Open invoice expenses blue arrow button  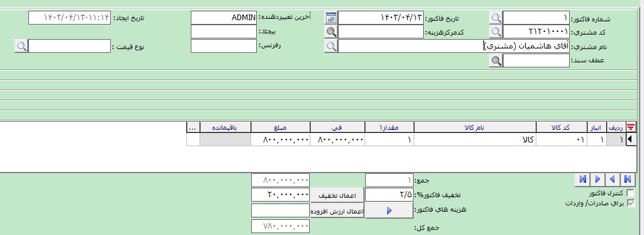(x=389, y=210)
